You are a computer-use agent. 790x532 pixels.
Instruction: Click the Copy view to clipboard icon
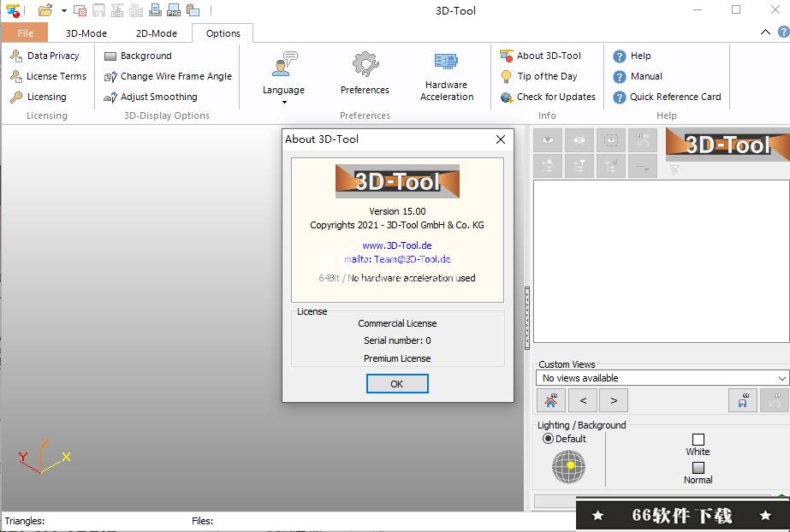click(193, 10)
